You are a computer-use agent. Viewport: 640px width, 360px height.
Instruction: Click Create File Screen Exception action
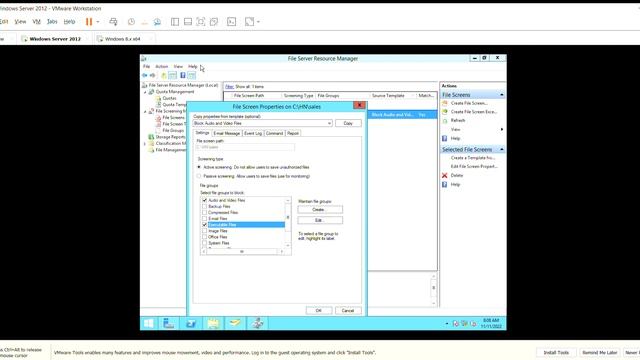point(473,111)
